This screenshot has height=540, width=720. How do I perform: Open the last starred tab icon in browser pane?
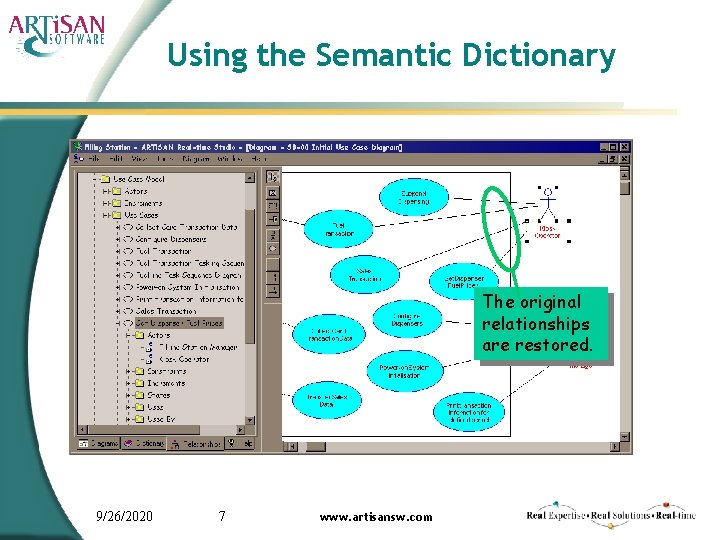click(x=248, y=443)
